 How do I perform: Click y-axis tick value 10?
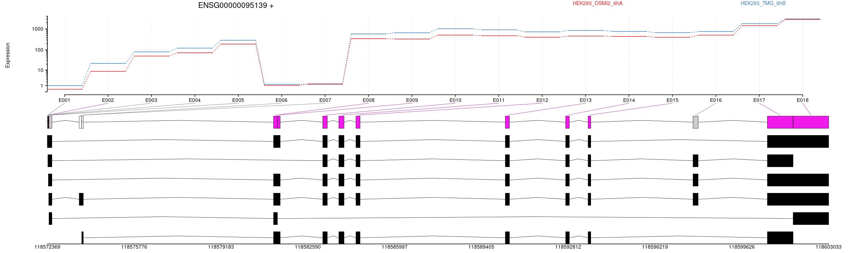[x=41, y=70]
